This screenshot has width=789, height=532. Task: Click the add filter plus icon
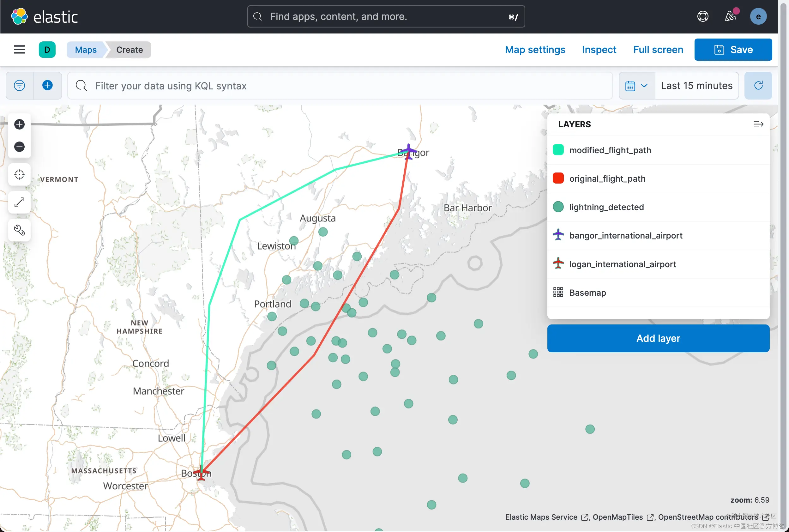tap(47, 86)
